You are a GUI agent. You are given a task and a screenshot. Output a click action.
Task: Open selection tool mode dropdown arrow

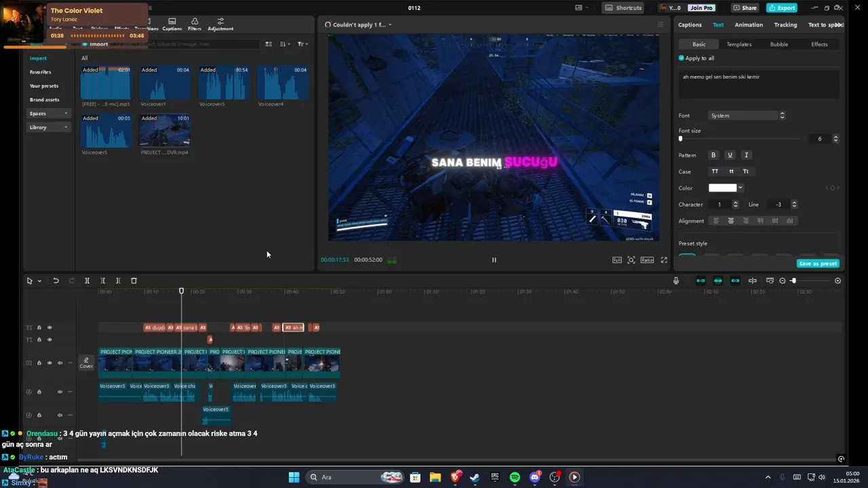pos(39,281)
